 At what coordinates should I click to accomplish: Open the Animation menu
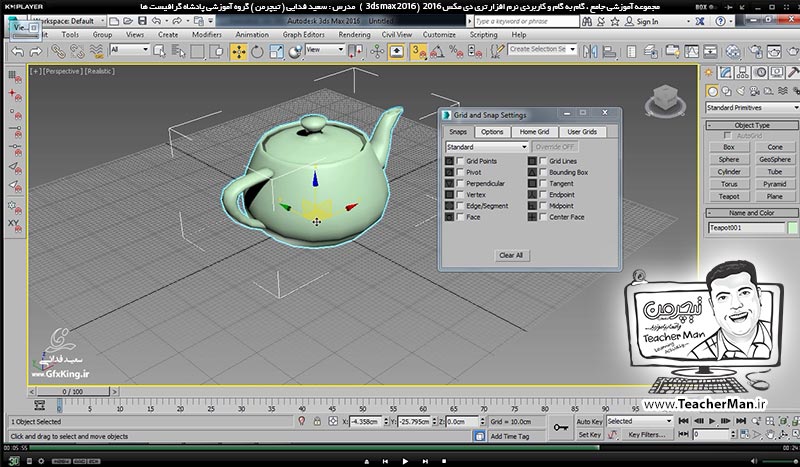[252, 35]
